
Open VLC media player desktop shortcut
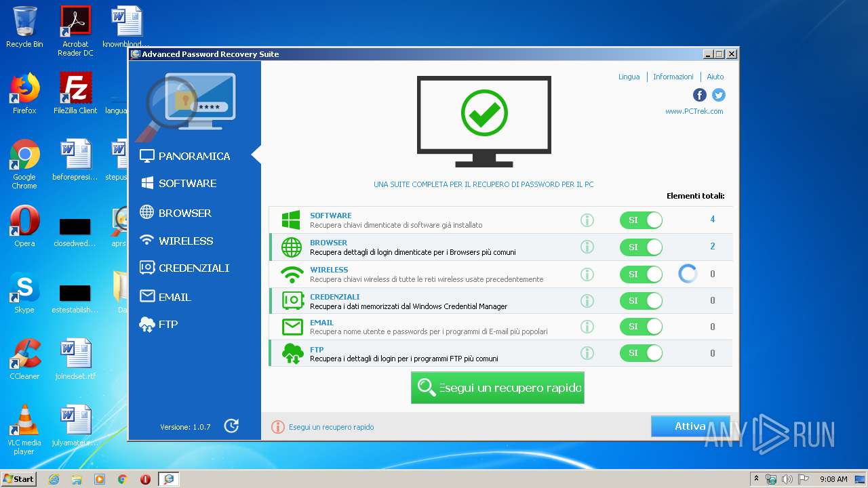tap(24, 430)
